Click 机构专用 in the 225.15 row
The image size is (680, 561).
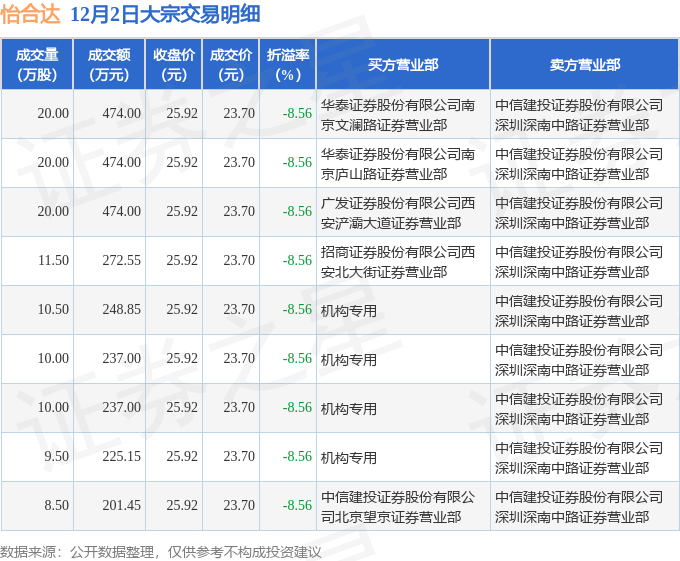349,458
